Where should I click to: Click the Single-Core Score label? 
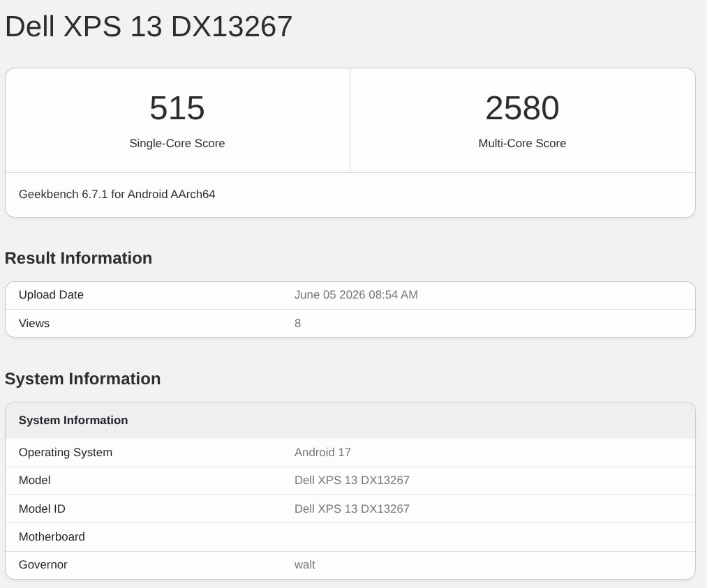177,143
